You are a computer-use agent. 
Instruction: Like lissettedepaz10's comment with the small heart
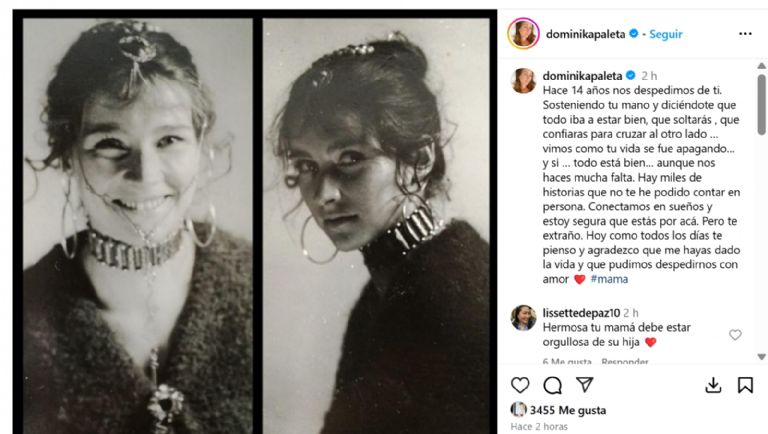(x=735, y=335)
